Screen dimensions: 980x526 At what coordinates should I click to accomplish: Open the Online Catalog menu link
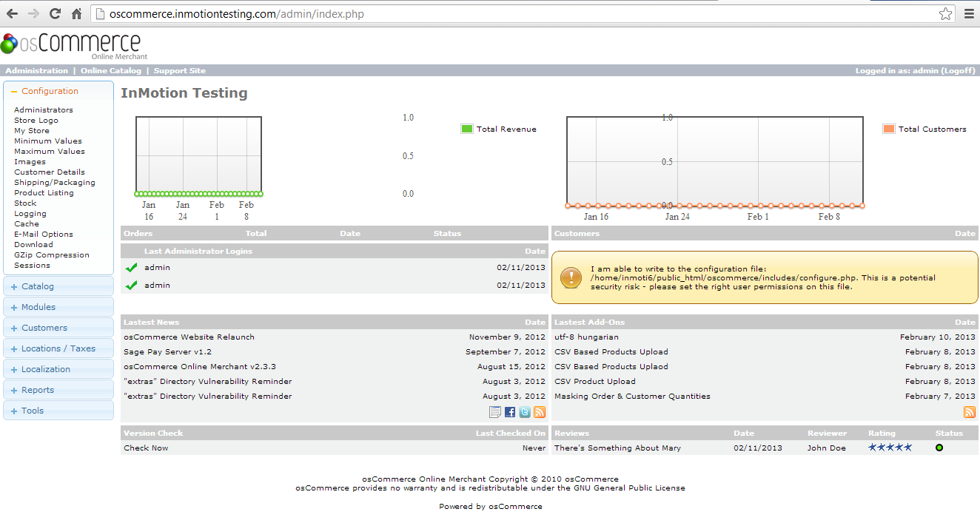[110, 70]
